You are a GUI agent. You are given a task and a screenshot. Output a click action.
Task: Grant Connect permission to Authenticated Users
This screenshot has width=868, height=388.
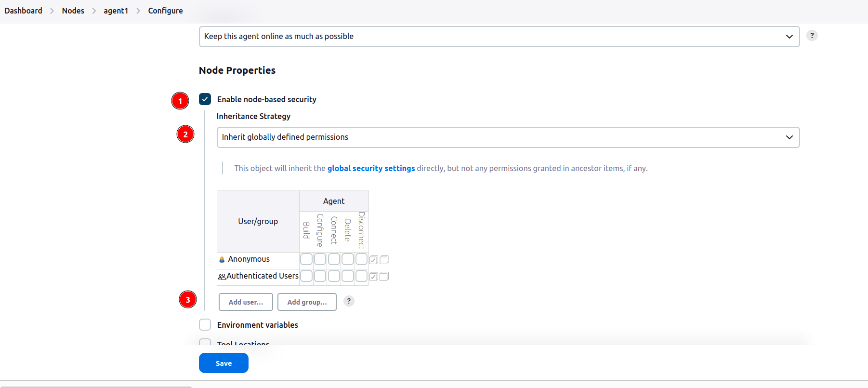(334, 276)
